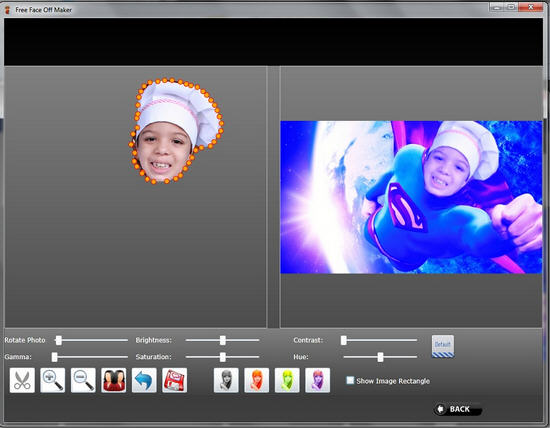Select the scissors cut tool

coord(22,380)
